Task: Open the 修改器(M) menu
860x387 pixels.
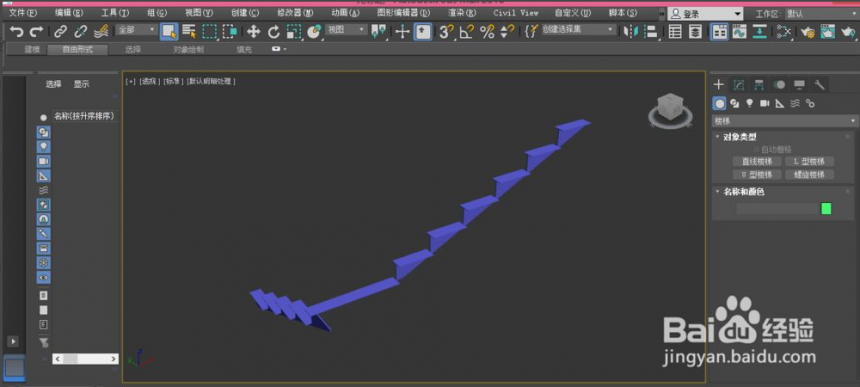Action: pos(296,13)
